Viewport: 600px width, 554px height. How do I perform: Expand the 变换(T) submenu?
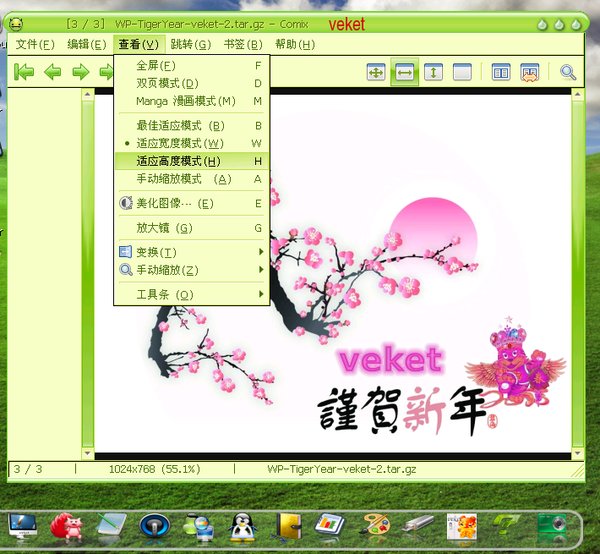click(192, 252)
